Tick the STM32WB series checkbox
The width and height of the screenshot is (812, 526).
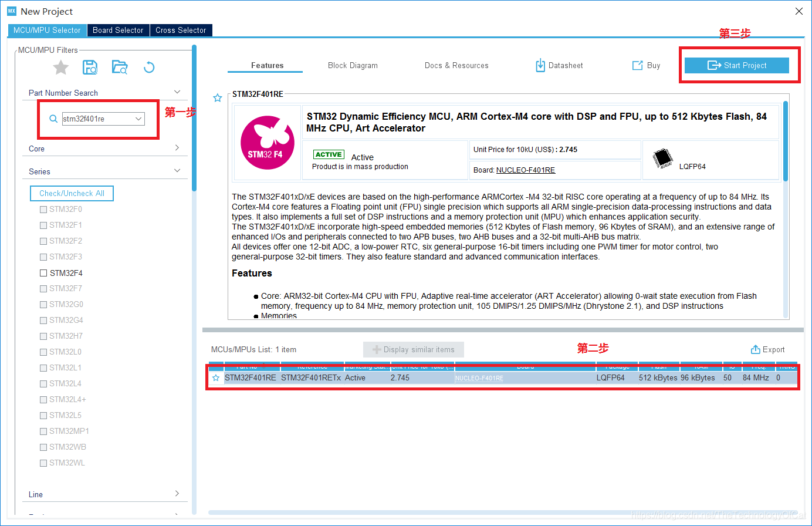click(43, 447)
